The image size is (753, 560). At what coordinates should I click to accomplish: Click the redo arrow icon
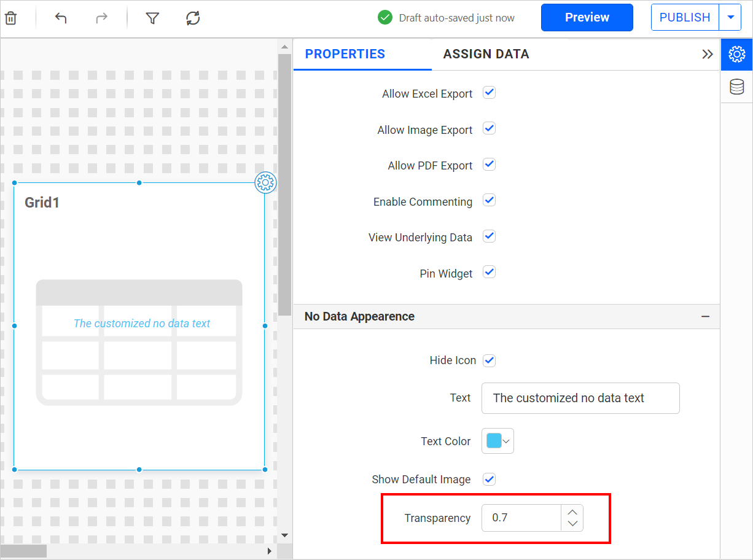pos(101,18)
